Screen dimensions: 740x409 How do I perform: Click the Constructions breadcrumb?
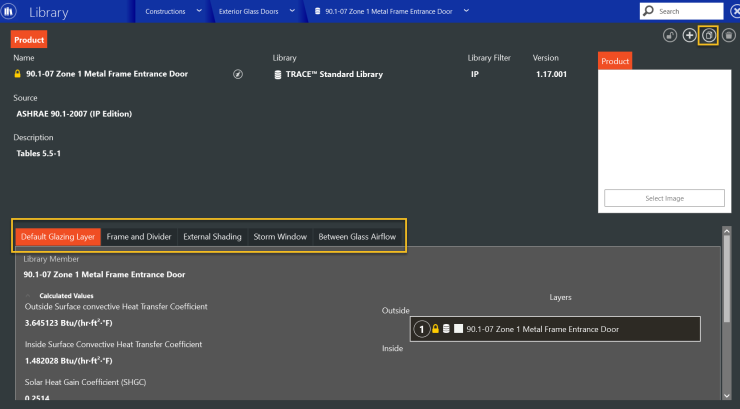(165, 11)
